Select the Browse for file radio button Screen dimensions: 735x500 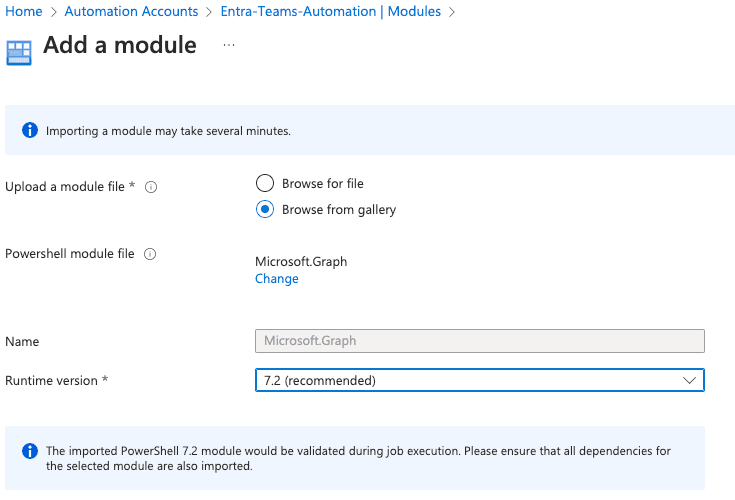click(265, 183)
